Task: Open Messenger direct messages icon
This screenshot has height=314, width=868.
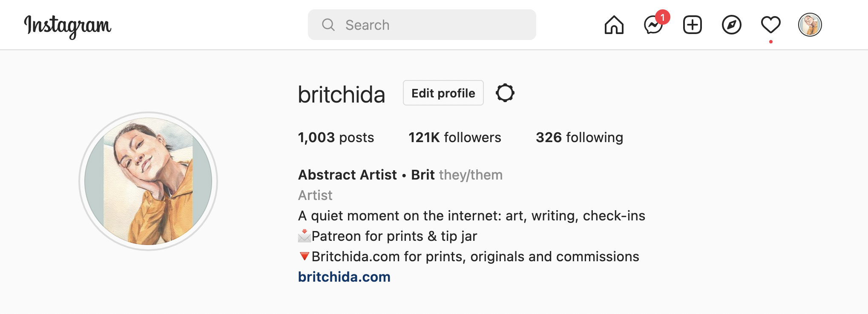Action: (652, 26)
